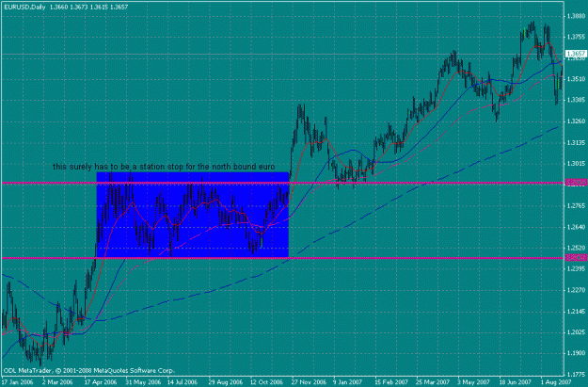This screenshot has height=387, width=588.
Task: Click the 1.3755 price scale label
Action: (576, 37)
